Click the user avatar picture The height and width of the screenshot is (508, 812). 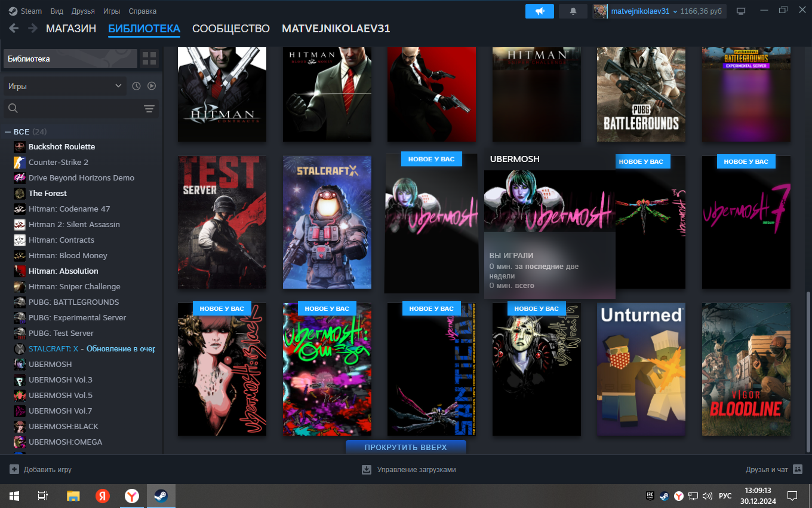coord(600,11)
